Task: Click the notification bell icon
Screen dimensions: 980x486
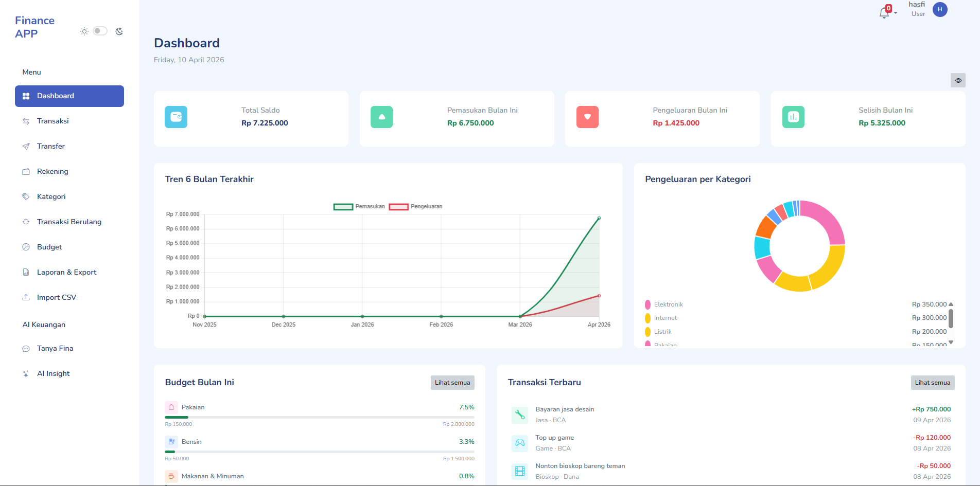Action: pyautogui.click(x=884, y=13)
